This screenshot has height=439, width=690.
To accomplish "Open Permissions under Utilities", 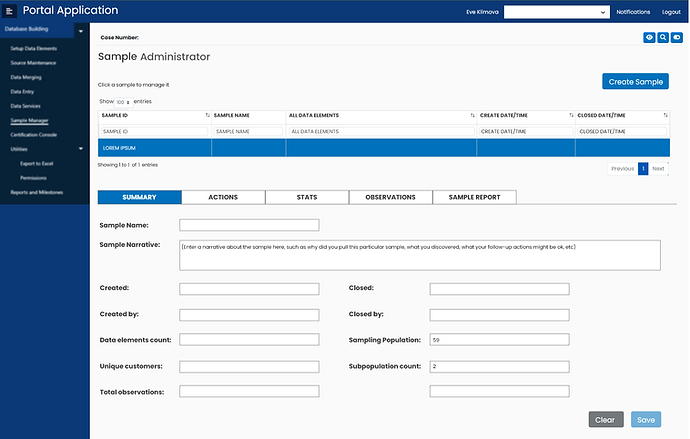I will 33,178.
